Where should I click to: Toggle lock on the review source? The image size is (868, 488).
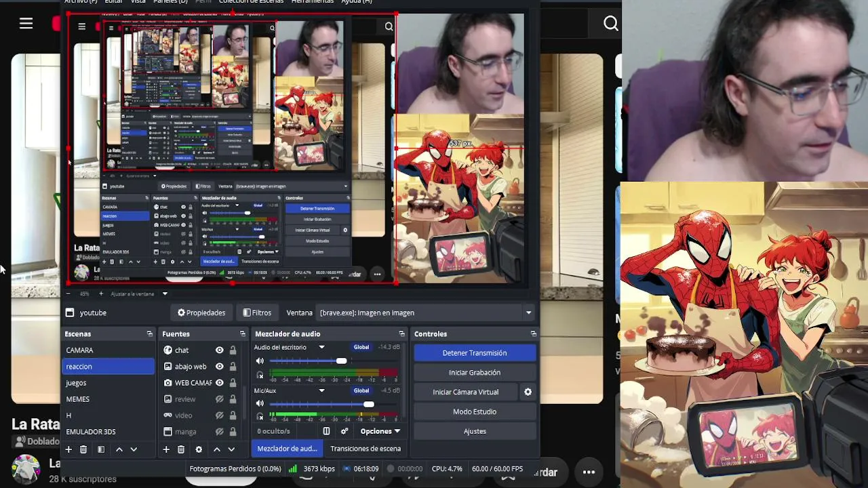click(x=233, y=399)
